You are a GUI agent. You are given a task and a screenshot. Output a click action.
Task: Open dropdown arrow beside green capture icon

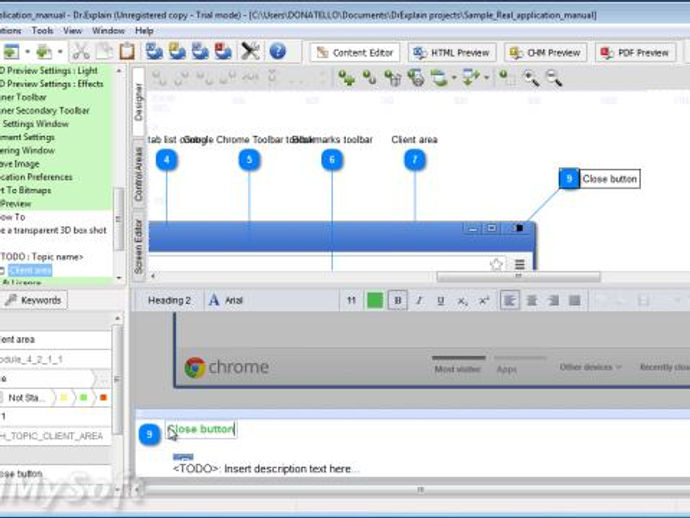(60, 52)
